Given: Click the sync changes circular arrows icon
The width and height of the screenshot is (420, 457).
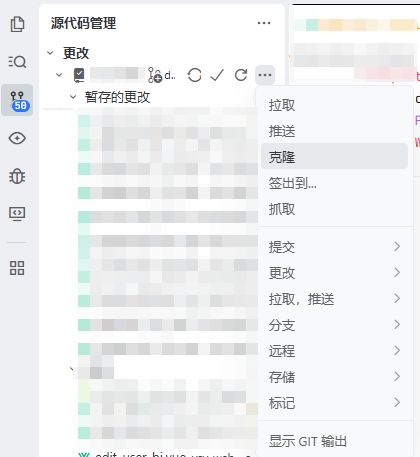Looking at the screenshot, I should click(x=194, y=75).
